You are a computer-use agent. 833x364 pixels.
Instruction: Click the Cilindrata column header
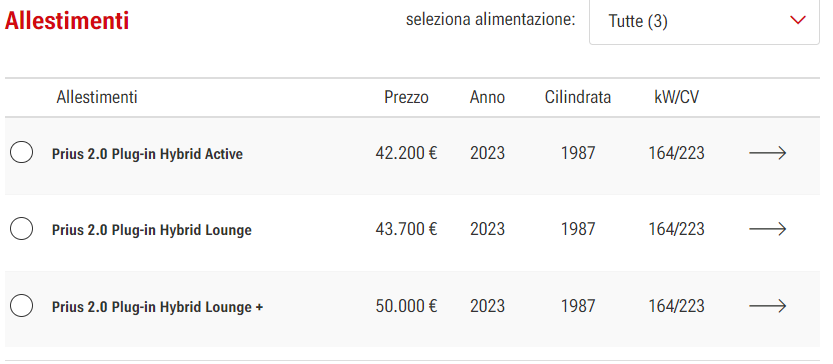coord(577,98)
